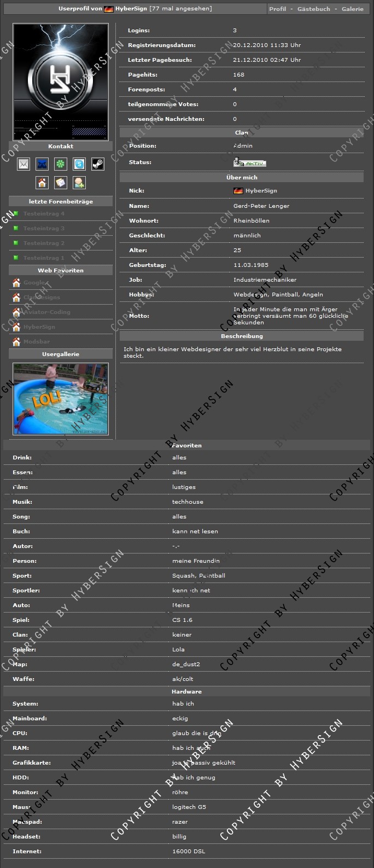Open the Profil tab
Viewport: 374px width, 868px height.
pos(277,9)
